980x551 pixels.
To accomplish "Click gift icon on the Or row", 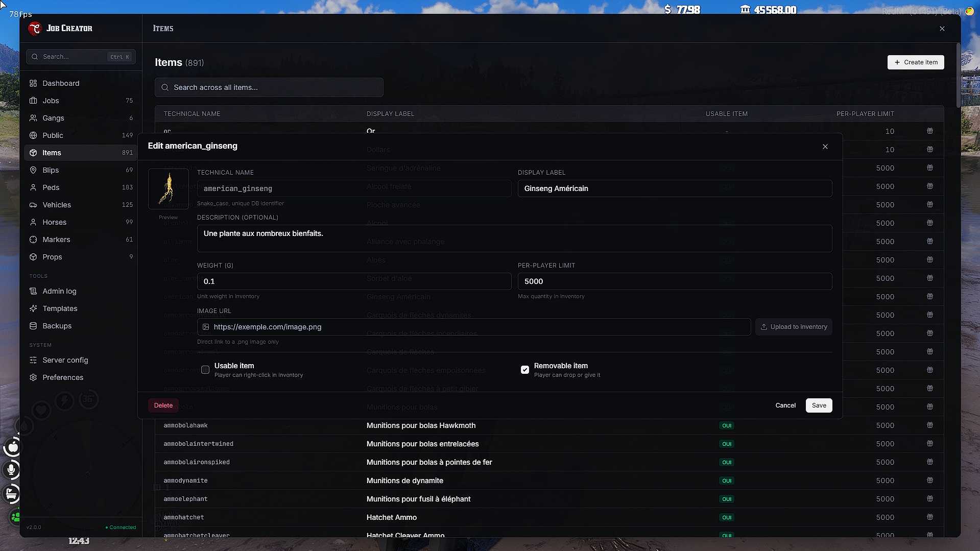I will (930, 131).
